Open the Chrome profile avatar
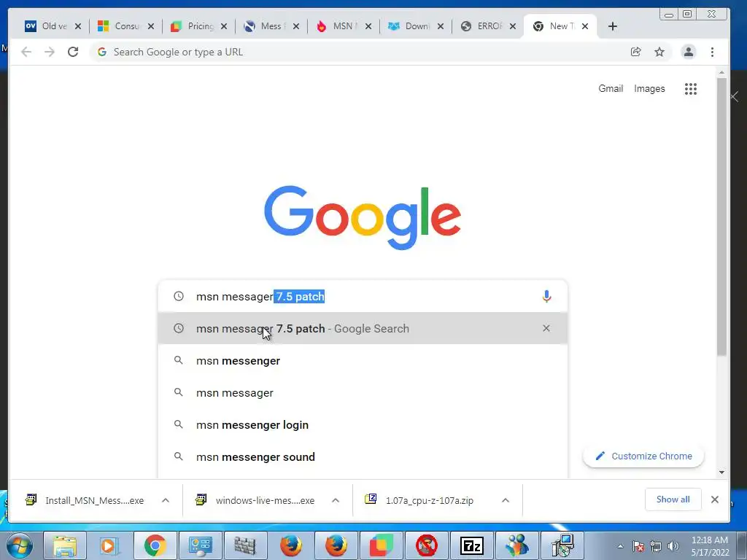The width and height of the screenshot is (747, 560). coord(689,52)
